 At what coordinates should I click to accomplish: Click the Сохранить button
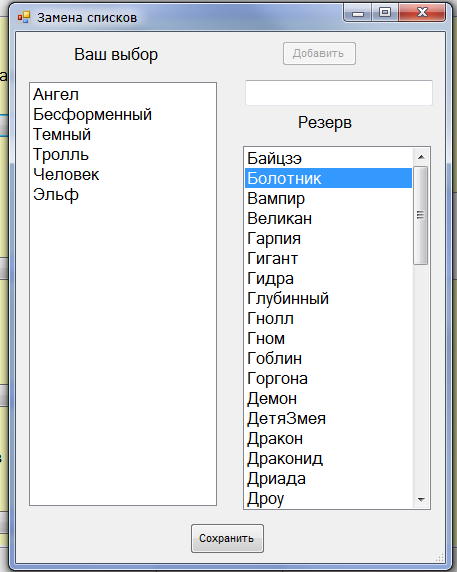coord(227,538)
